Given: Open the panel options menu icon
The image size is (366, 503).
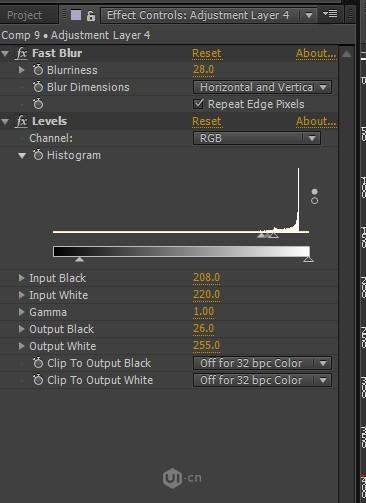Looking at the screenshot, I should [x=330, y=14].
